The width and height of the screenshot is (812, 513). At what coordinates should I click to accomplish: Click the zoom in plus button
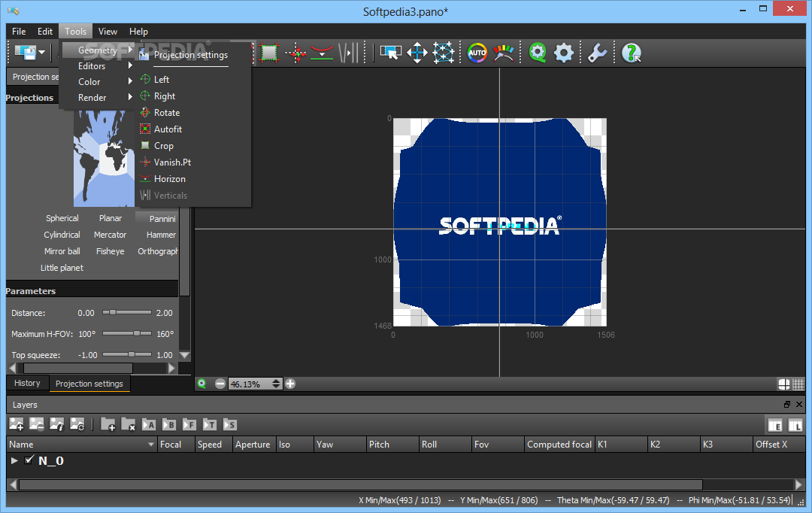coord(290,384)
